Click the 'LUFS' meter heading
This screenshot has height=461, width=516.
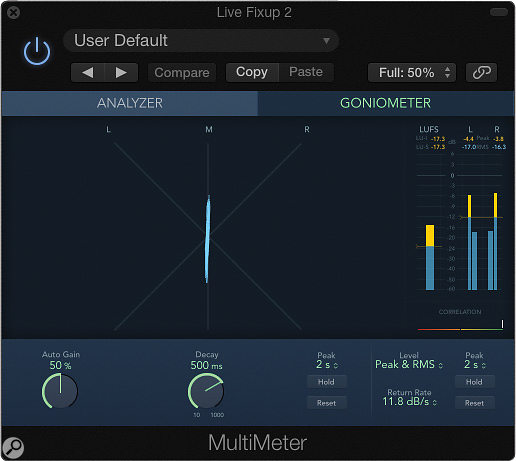pos(429,129)
